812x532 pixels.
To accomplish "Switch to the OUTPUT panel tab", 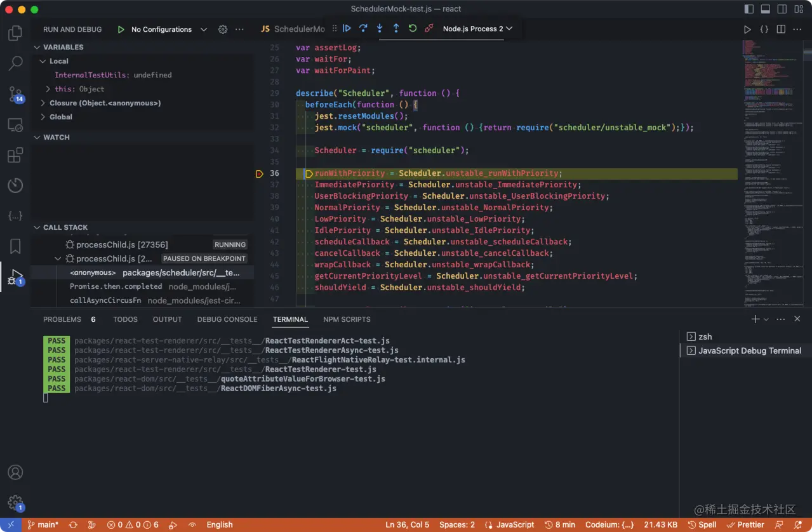I will (x=168, y=319).
